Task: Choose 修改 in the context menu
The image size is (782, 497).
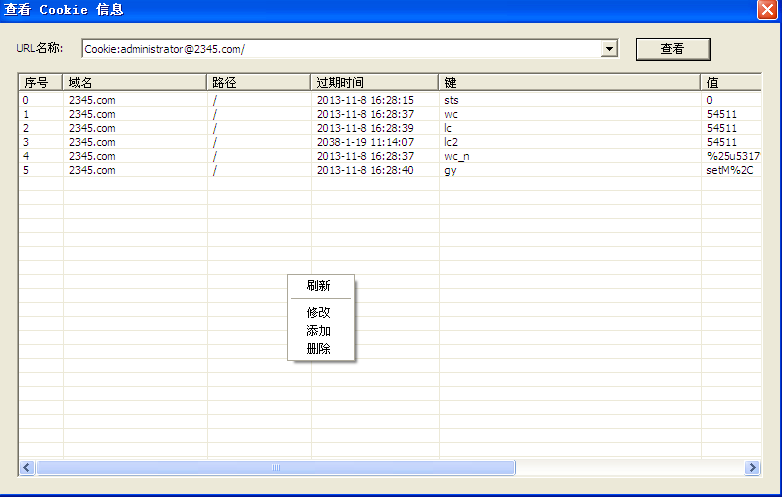Action: point(319,313)
